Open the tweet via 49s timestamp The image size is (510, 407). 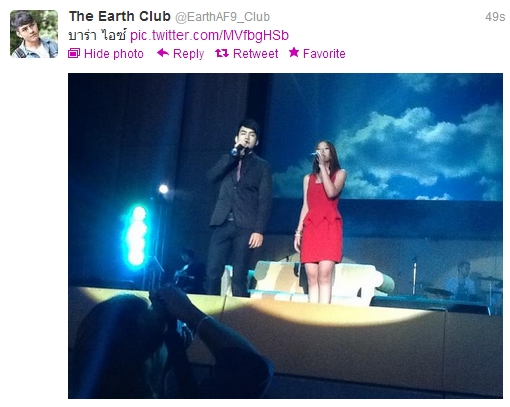(495, 17)
